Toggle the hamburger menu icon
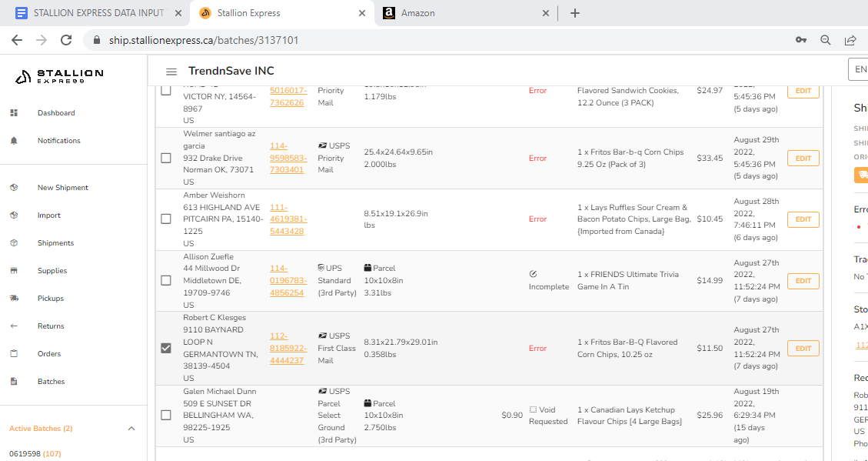 pos(171,72)
